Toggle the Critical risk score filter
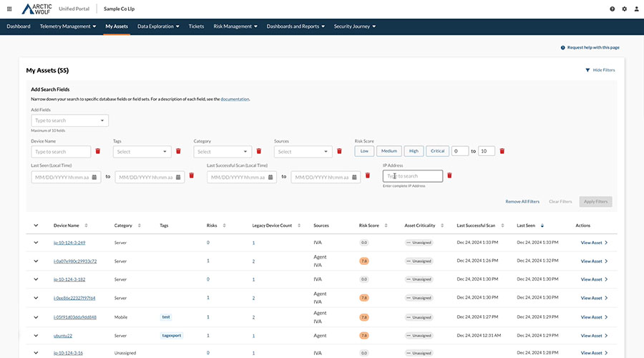Image resolution: width=644 pixels, height=358 pixels. (x=437, y=151)
